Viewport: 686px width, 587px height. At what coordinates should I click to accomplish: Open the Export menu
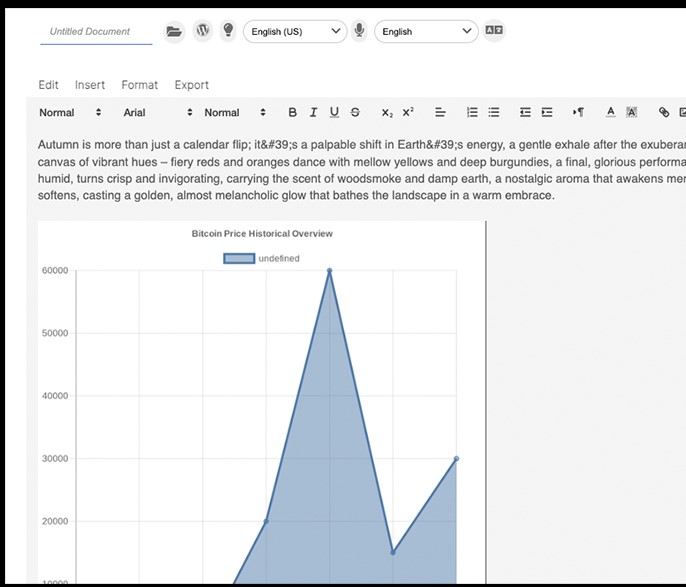pyautogui.click(x=192, y=85)
